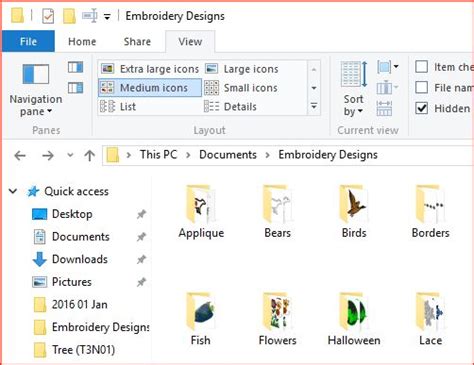The width and height of the screenshot is (474, 365).
Task: Open the Navigation pane dropdown
Action: point(36,89)
